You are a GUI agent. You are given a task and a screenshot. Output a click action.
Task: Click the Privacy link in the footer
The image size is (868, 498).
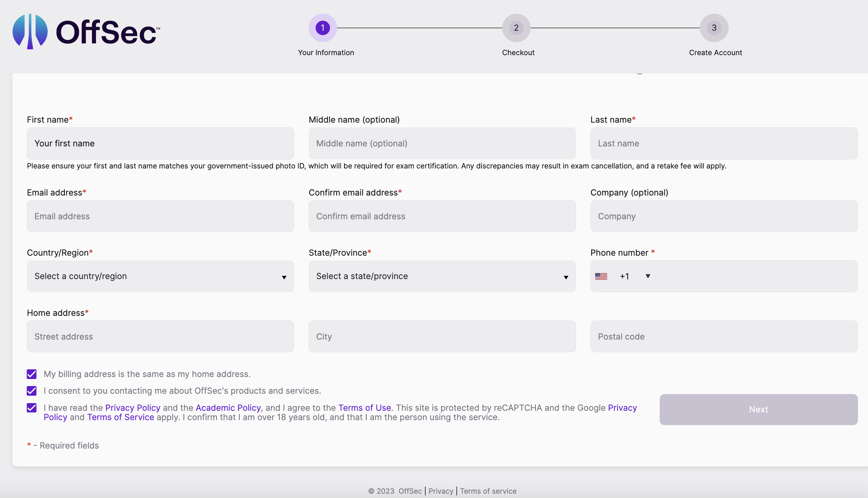pos(441,491)
